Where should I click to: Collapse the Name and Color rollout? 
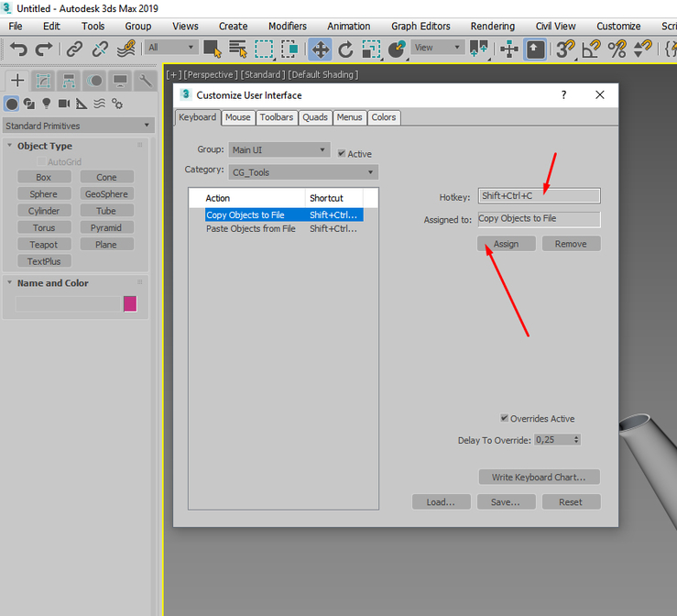click(9, 283)
